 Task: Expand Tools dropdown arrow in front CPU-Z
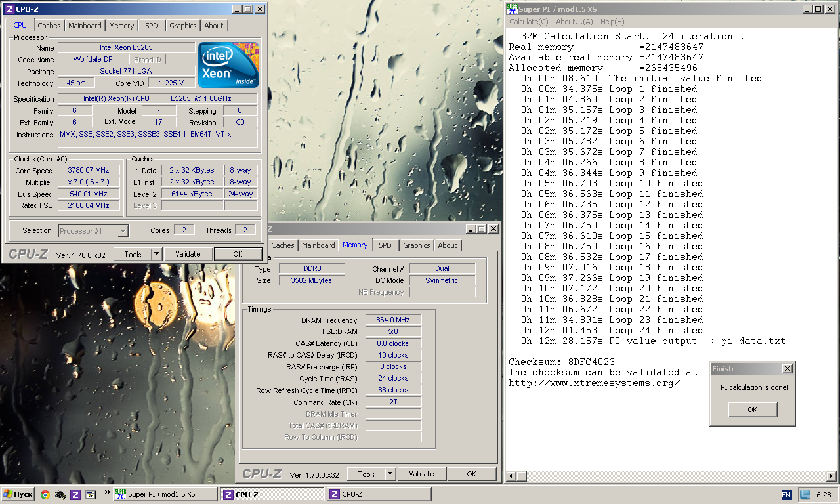156,254
